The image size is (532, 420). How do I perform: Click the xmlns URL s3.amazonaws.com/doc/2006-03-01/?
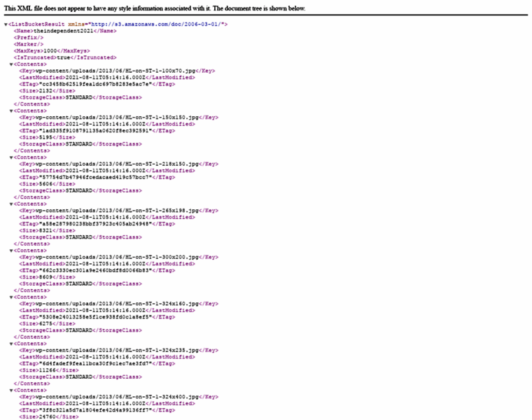[155, 24]
